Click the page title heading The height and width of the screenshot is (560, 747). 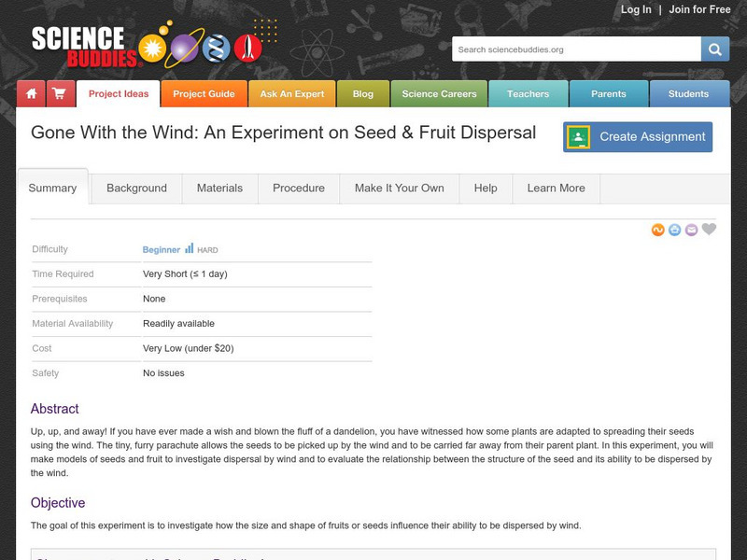pos(284,133)
